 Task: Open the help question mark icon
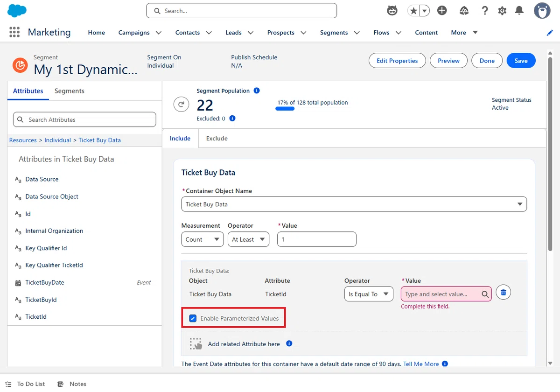pyautogui.click(x=485, y=11)
